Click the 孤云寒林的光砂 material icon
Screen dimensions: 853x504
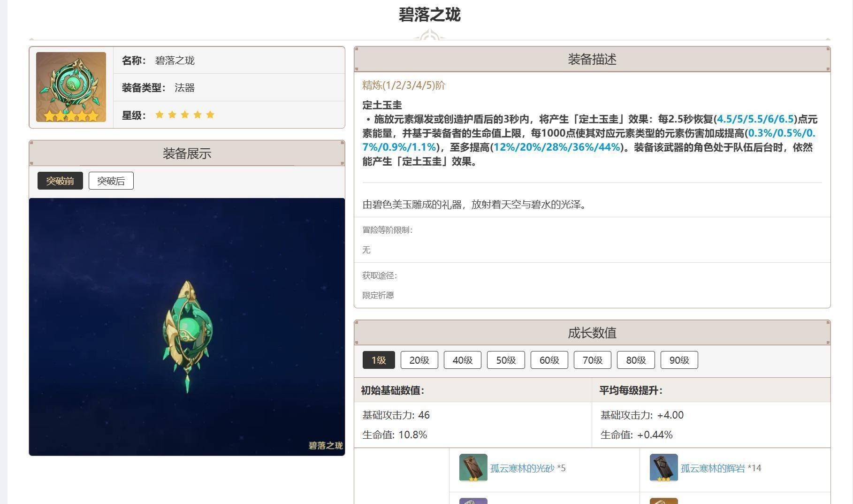(x=473, y=467)
